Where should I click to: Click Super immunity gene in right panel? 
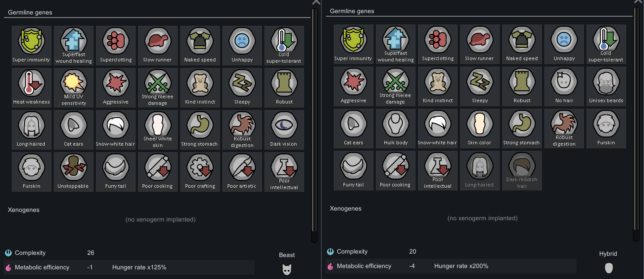point(354,44)
